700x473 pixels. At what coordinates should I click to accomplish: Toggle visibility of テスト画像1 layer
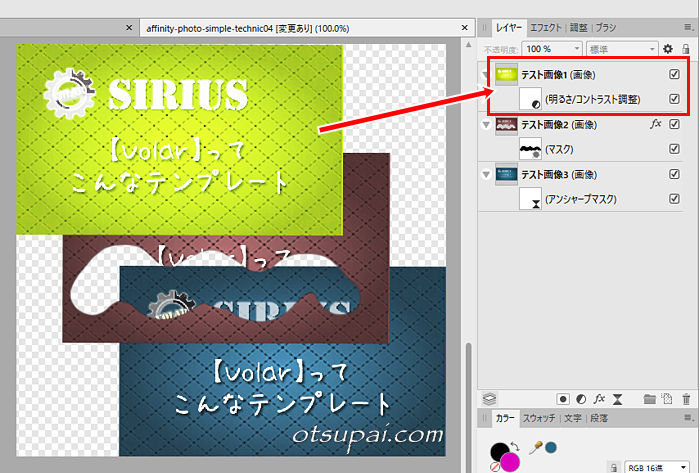pyautogui.click(x=674, y=74)
